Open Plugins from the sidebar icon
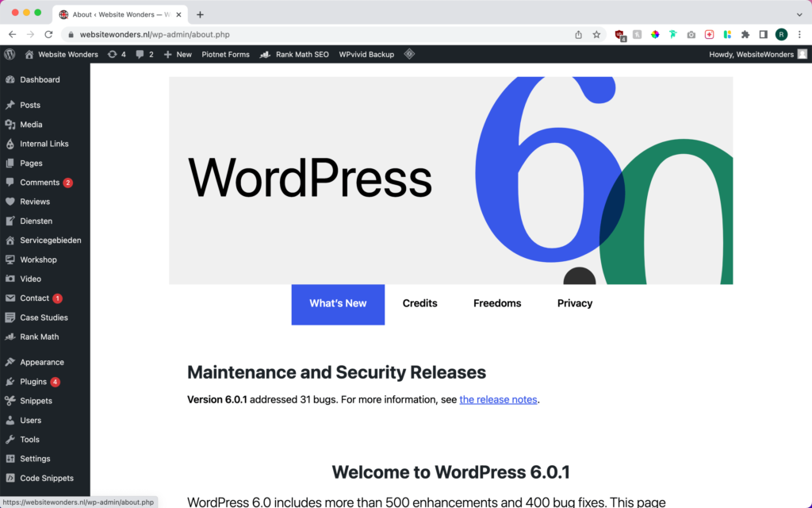Viewport: 812px width, 508px height. click(x=10, y=381)
